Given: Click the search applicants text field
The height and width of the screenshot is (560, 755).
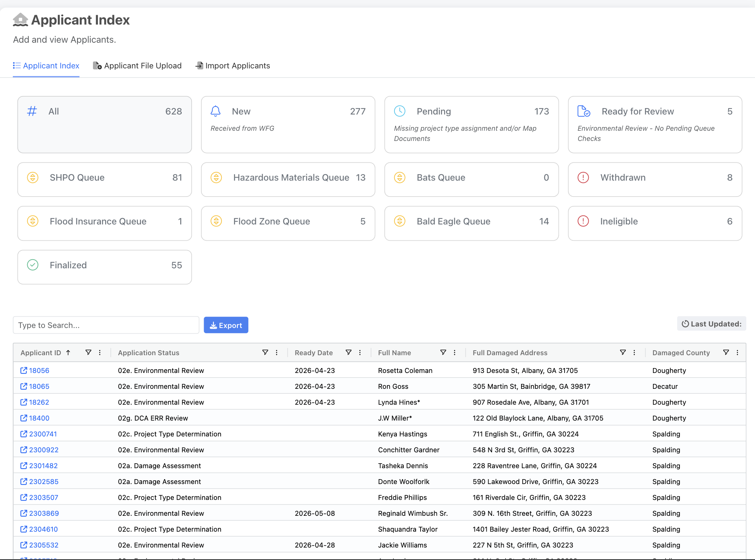Looking at the screenshot, I should point(106,325).
